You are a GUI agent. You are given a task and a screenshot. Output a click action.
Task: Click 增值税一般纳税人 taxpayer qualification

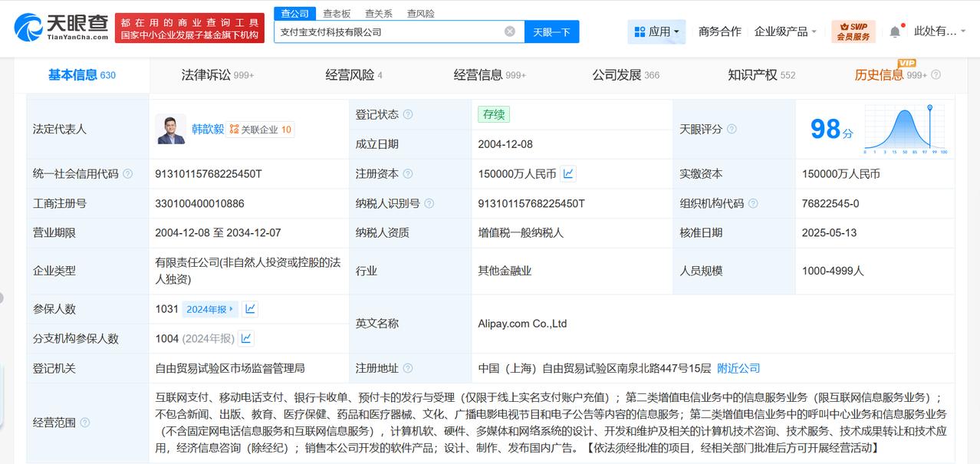(x=521, y=232)
